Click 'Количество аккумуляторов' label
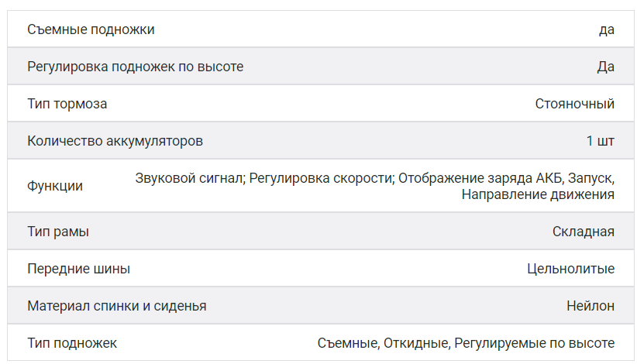This screenshot has width=637, height=364. click(x=115, y=141)
